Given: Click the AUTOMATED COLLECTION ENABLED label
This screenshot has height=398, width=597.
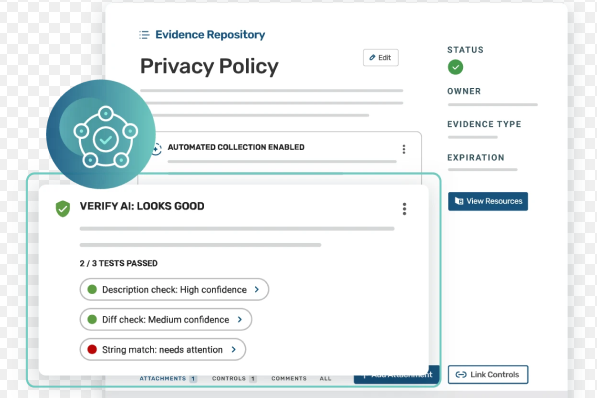Looking at the screenshot, I should pyautogui.click(x=236, y=147).
